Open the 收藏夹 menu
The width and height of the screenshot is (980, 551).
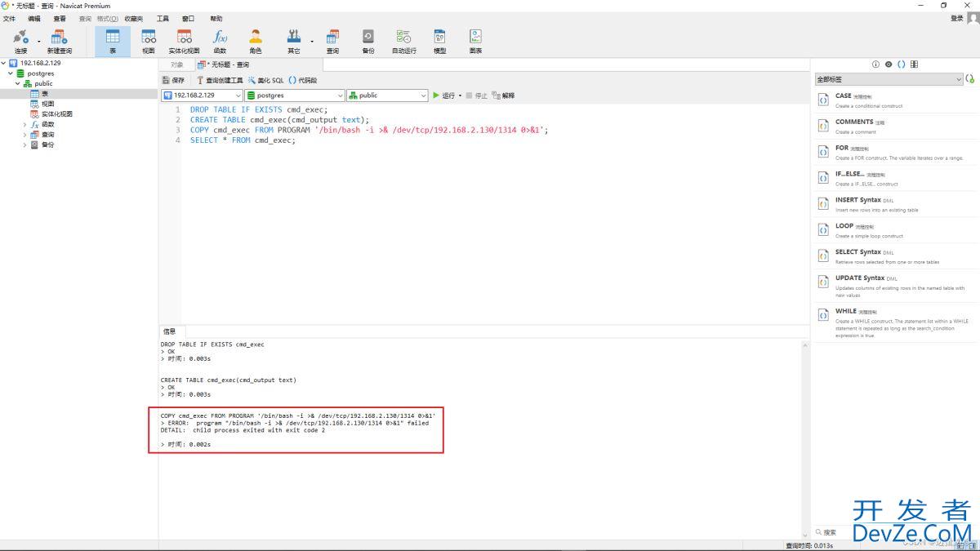pos(134,18)
